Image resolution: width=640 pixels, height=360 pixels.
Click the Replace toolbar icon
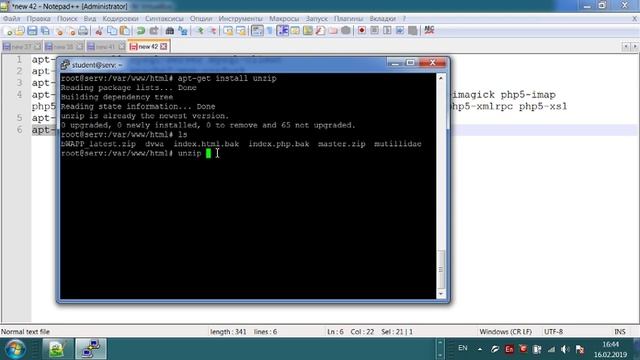(x=183, y=31)
